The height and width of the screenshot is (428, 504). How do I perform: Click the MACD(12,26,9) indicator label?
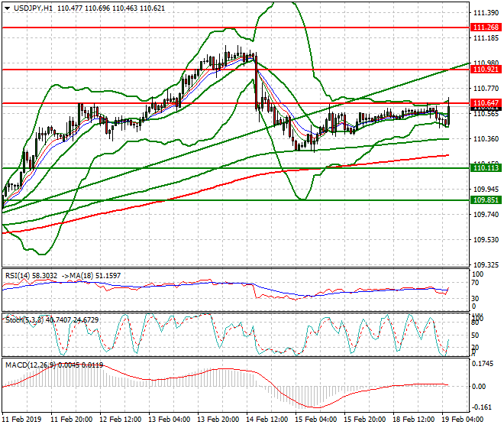click(x=31, y=365)
